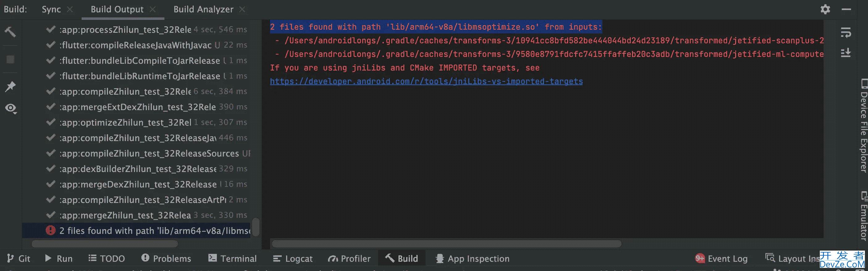Viewport: 868px width, 271px height.
Task: Select :app:optimizeZhilun_test_32Rel task
Action: click(x=136, y=123)
